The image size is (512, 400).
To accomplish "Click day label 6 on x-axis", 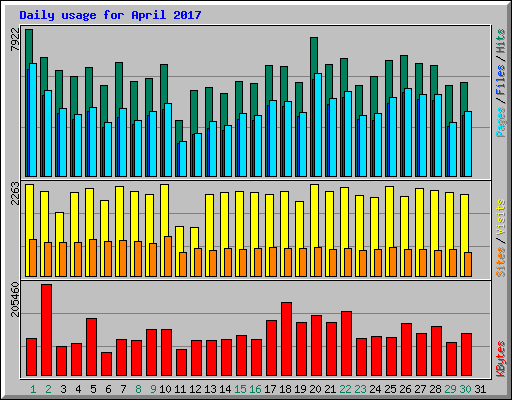I will pyautogui.click(x=108, y=389).
